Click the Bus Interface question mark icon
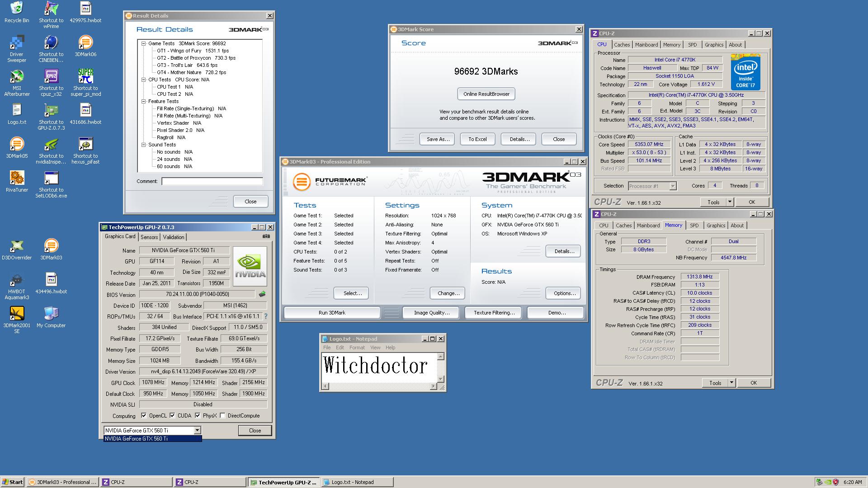The image size is (868, 488). point(266,316)
